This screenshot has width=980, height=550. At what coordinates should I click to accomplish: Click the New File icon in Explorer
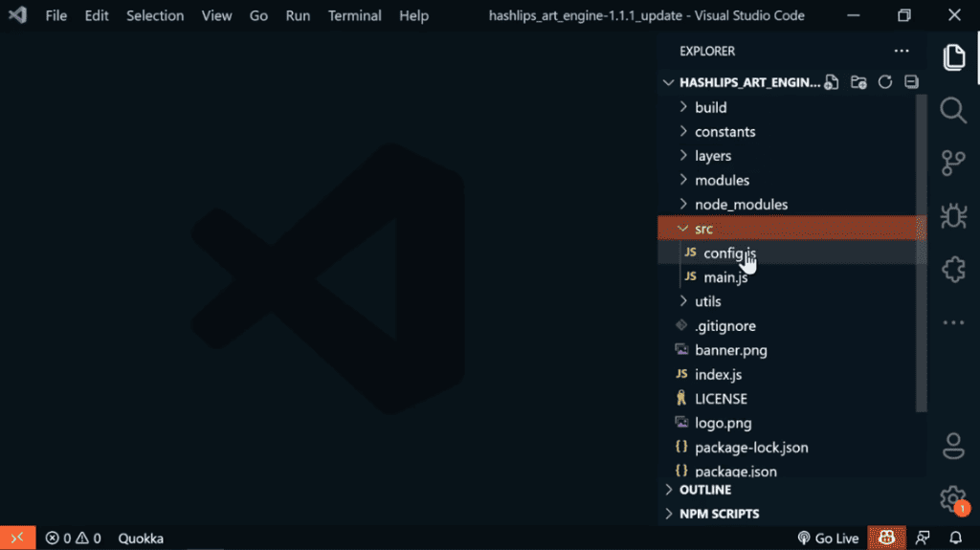click(832, 82)
